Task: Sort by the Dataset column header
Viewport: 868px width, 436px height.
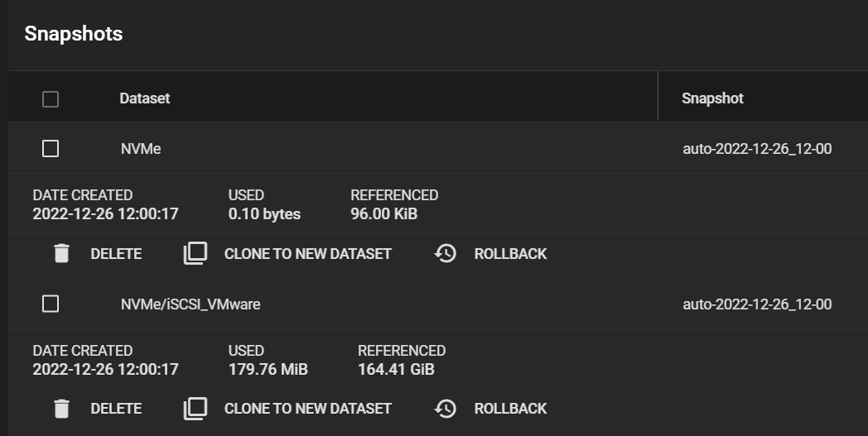Action: coord(145,98)
